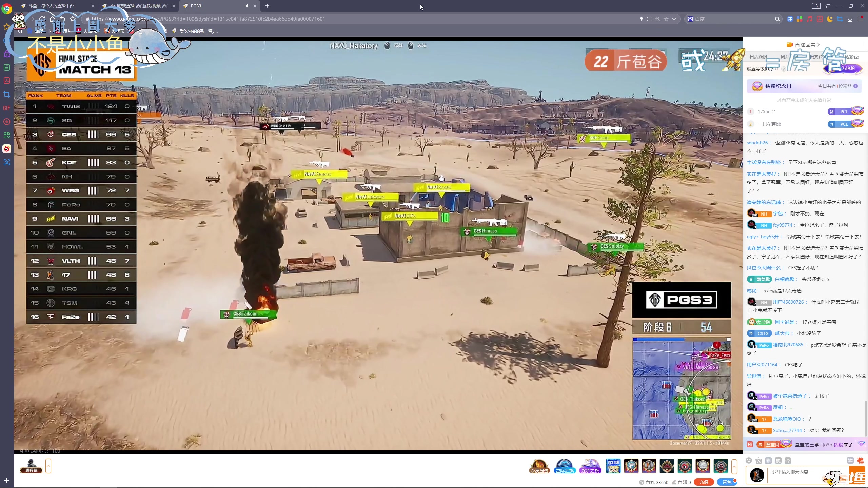
Task: Open the browser main menu hamburger icon
Action: [860, 19]
